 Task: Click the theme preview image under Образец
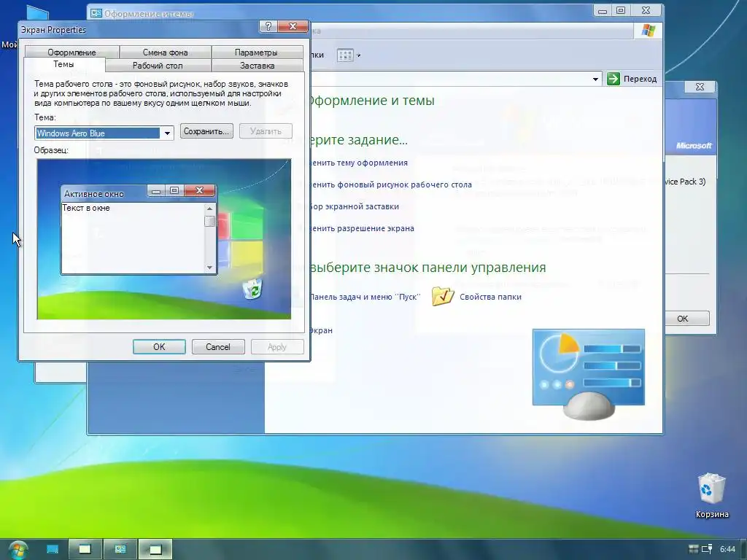164,239
